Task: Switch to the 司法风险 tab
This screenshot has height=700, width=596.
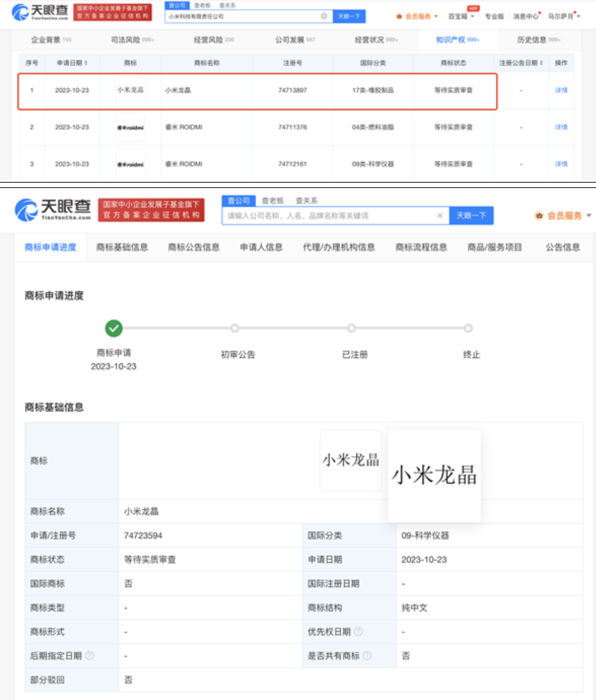Action: (x=132, y=40)
